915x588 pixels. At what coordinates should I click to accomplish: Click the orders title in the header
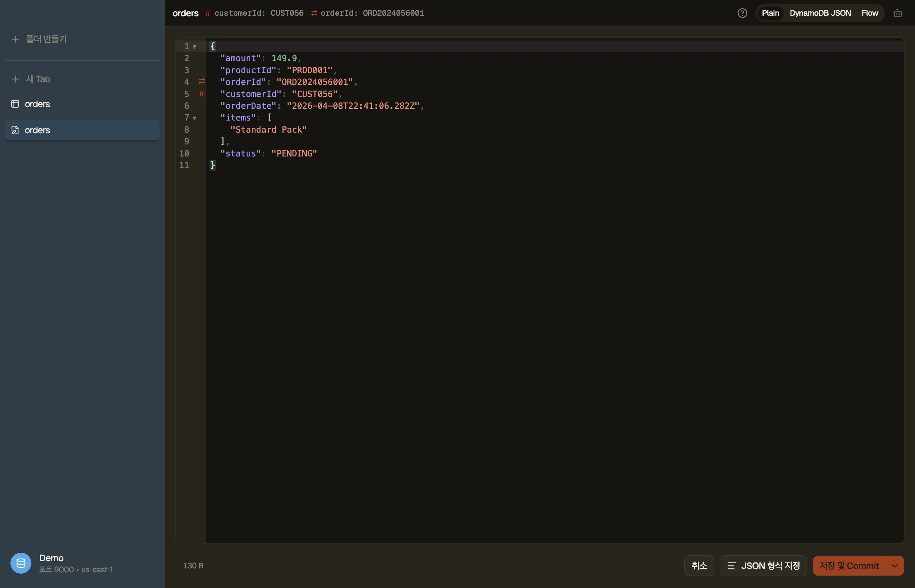point(186,13)
